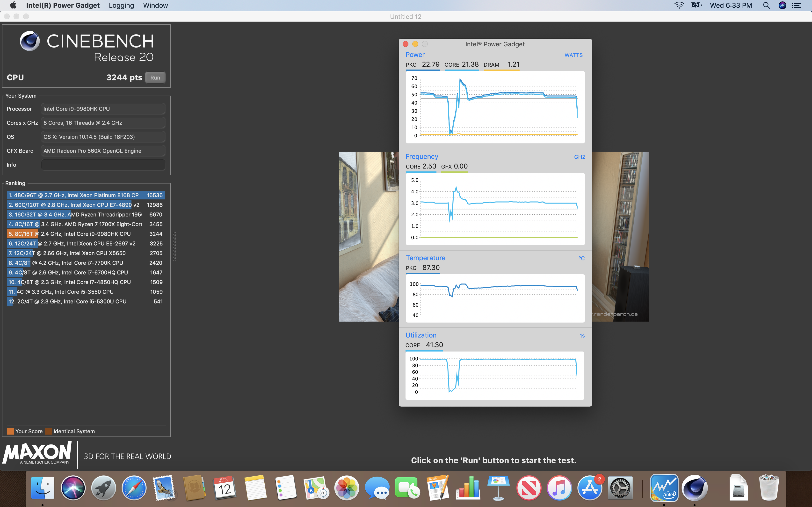Open the Apple menu
The width and height of the screenshot is (812, 507).
[13, 5]
